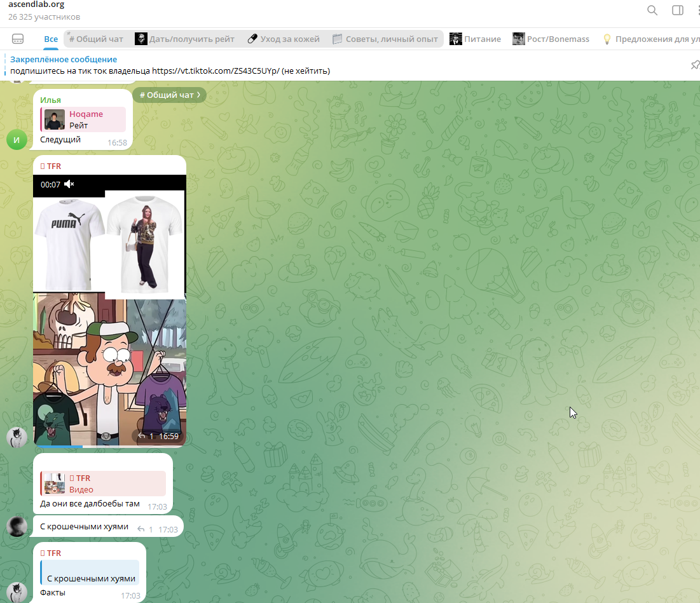Switch to 'Советы, личный опыт' tab
Image resolution: width=700 pixels, height=603 pixels.
click(385, 39)
